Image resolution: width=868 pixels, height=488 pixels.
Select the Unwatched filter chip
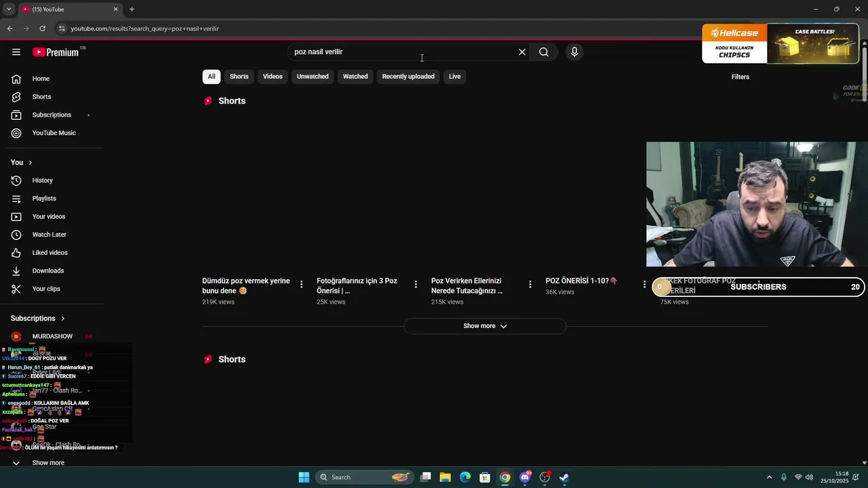[x=313, y=77]
